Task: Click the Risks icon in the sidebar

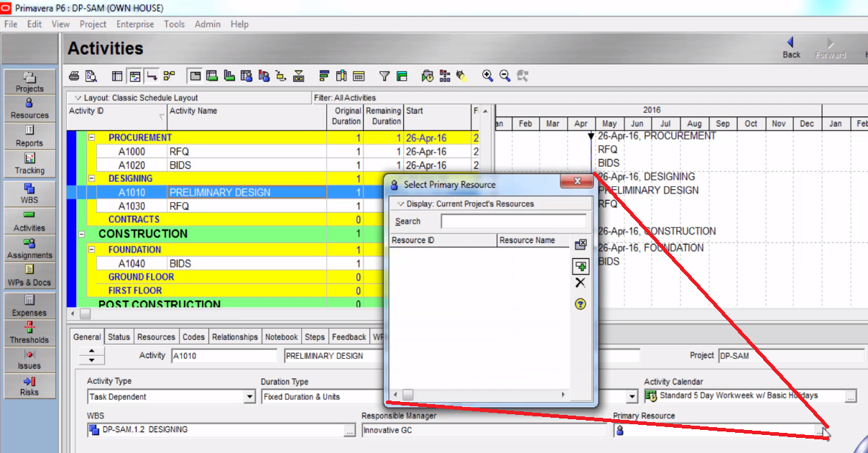Action: 29,385
